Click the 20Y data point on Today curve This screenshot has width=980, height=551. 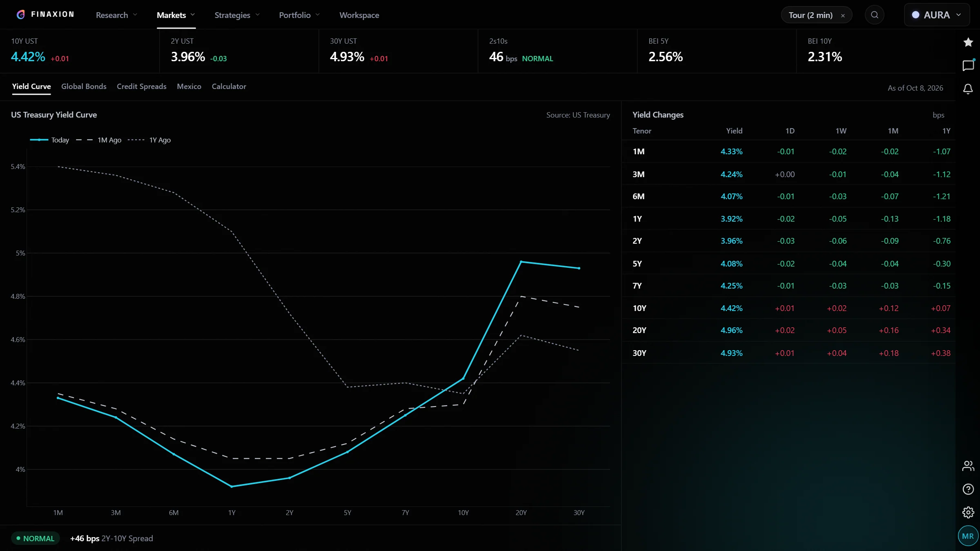pos(521,262)
